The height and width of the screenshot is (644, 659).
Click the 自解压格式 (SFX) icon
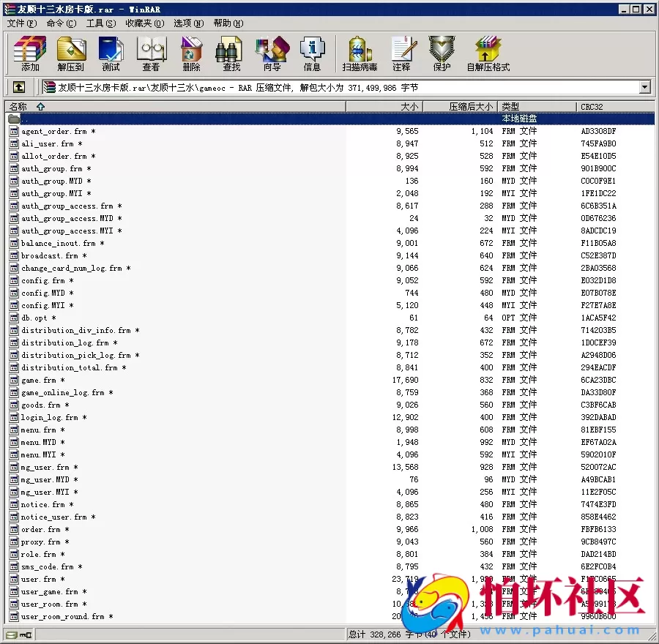(488, 54)
